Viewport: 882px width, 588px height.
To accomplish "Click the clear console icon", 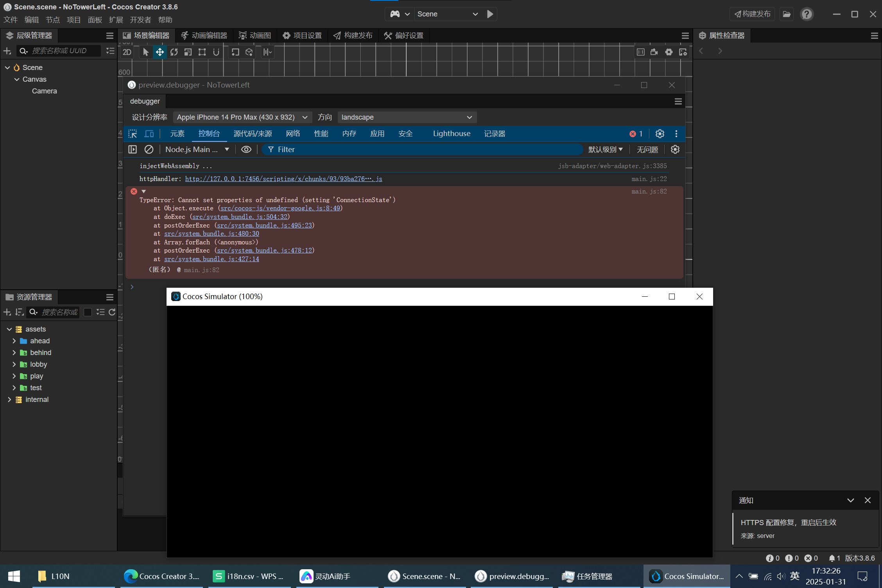I will pyautogui.click(x=149, y=149).
